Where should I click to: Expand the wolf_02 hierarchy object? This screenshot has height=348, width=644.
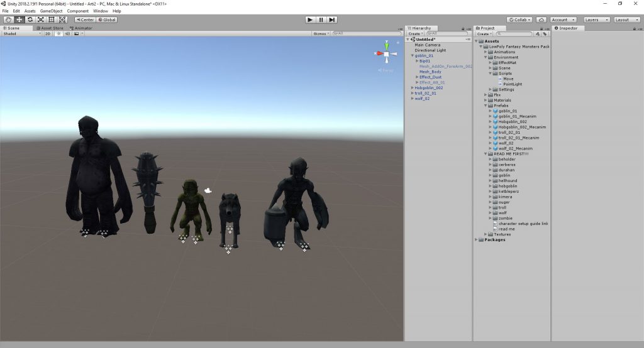tap(413, 98)
